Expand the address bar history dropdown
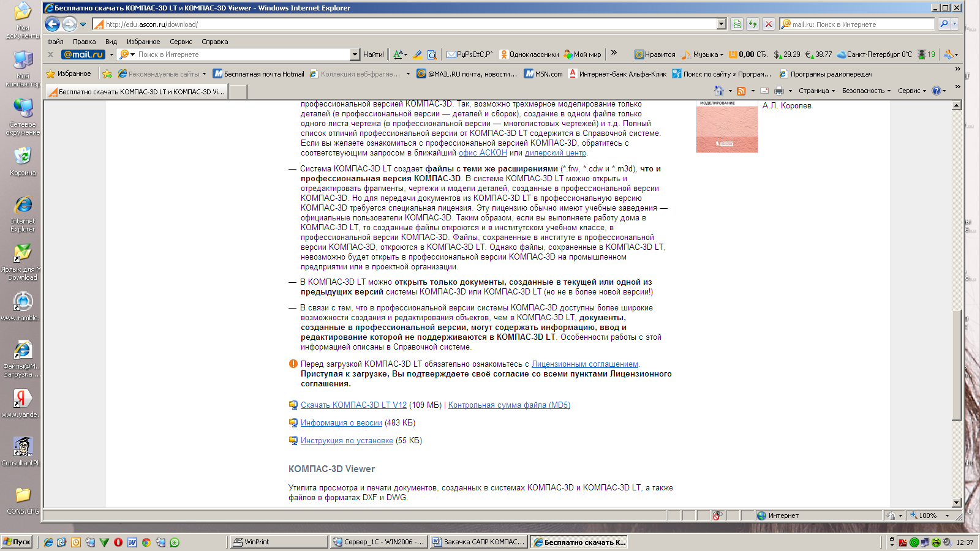Image resolution: width=980 pixels, height=551 pixels. (x=722, y=24)
